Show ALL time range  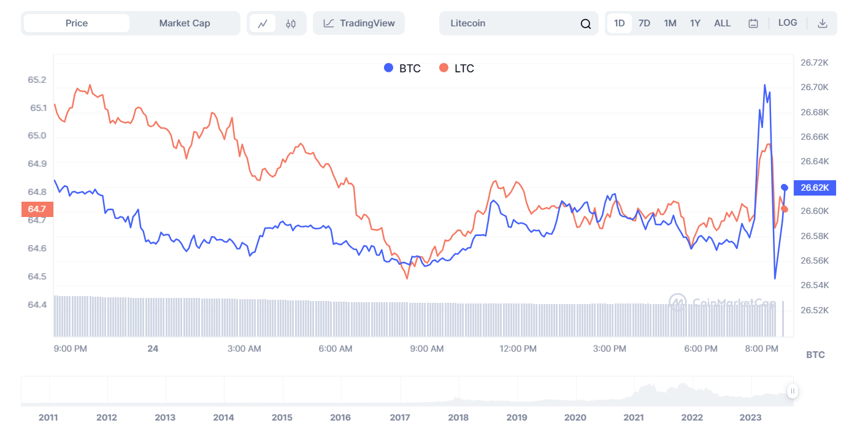[x=722, y=23]
